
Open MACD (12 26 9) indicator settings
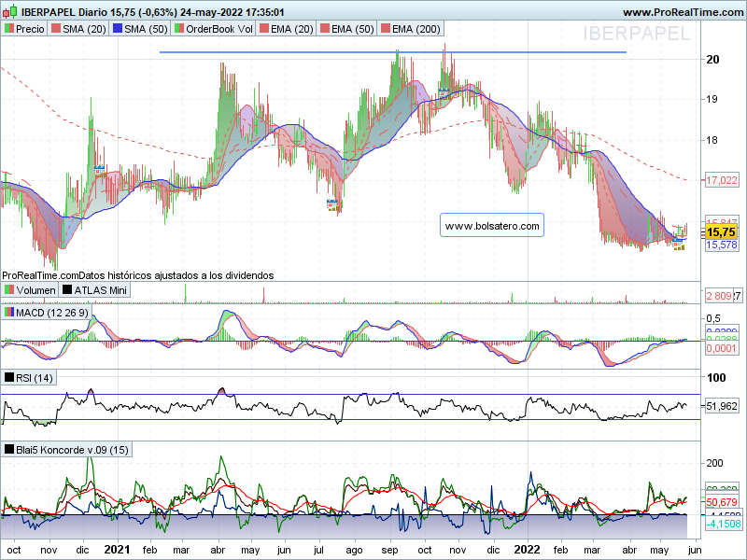tap(46, 313)
